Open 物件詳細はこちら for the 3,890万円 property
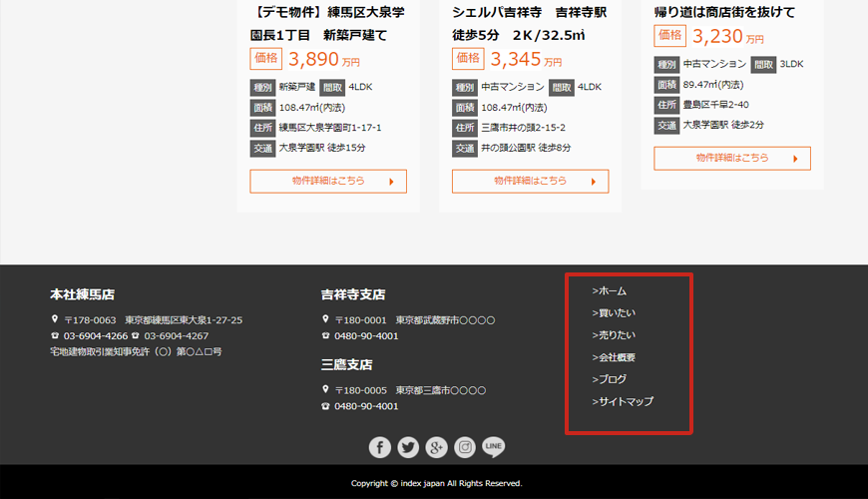 pos(328,182)
